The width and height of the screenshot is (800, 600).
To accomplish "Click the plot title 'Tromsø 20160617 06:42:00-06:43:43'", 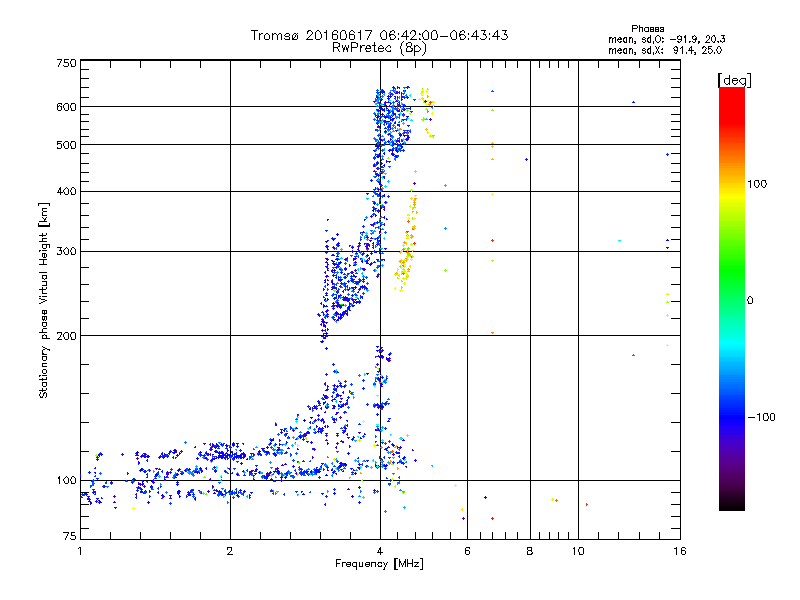I will [379, 35].
